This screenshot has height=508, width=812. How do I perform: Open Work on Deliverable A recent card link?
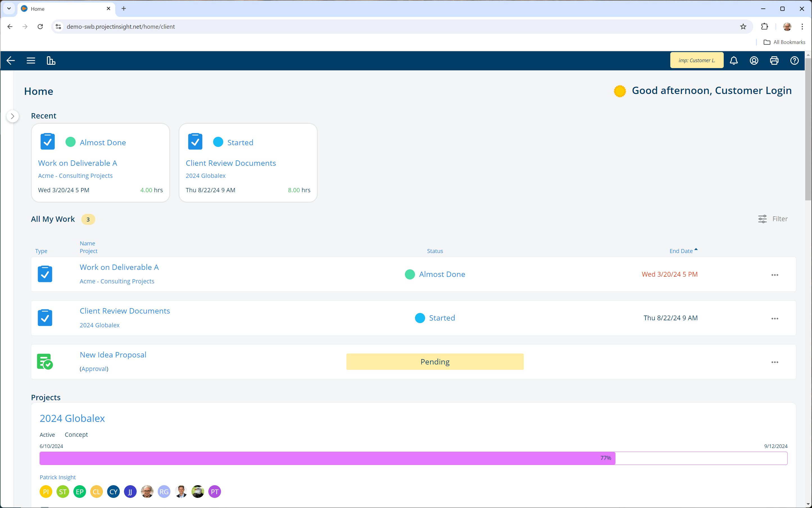click(78, 163)
